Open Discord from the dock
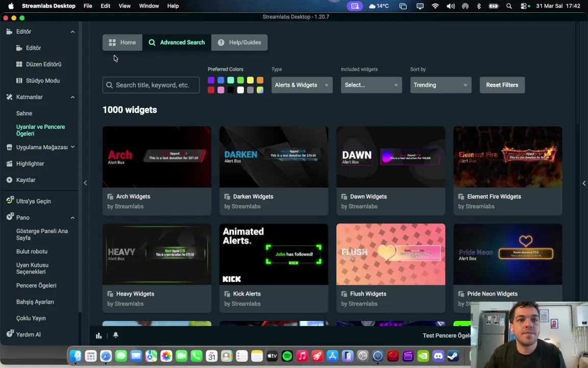 pyautogui.click(x=438, y=356)
